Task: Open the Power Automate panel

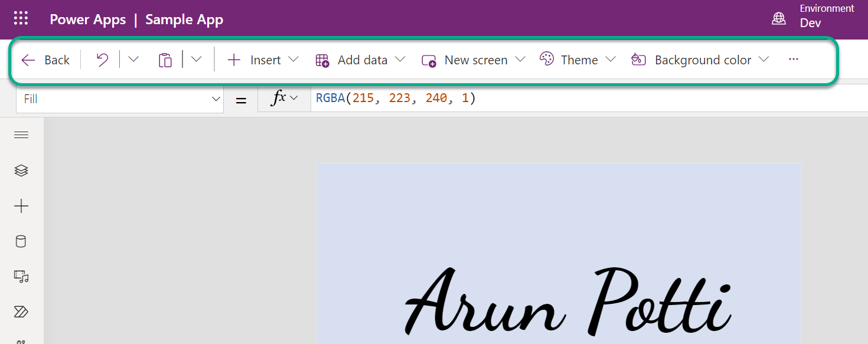Action: 21,312
